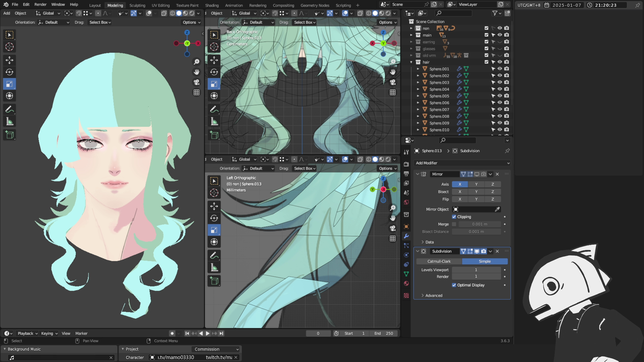Select the Move tool in left viewport
Viewport: 644px width, 362px height.
pos(9,60)
